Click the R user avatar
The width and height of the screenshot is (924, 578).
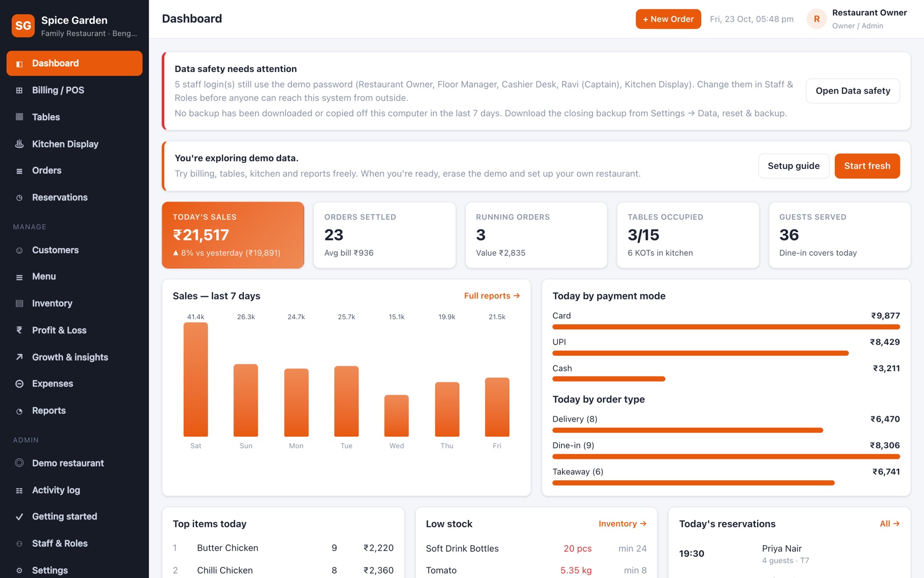(x=816, y=19)
